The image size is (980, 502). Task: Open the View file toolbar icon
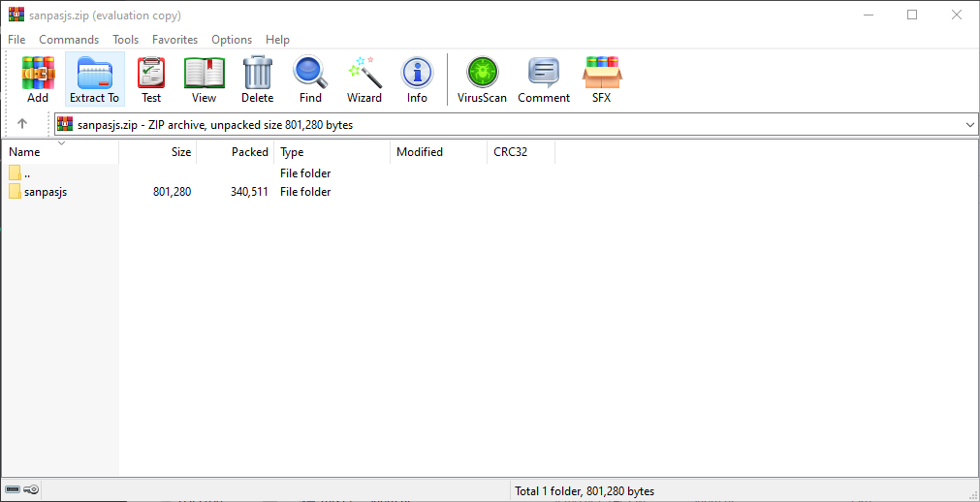(204, 78)
